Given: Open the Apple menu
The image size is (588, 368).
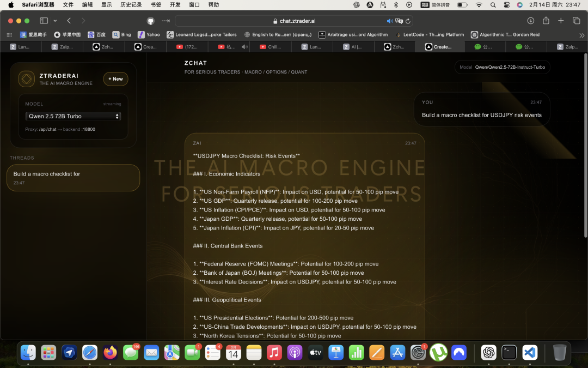Looking at the screenshot, I should (10, 4).
